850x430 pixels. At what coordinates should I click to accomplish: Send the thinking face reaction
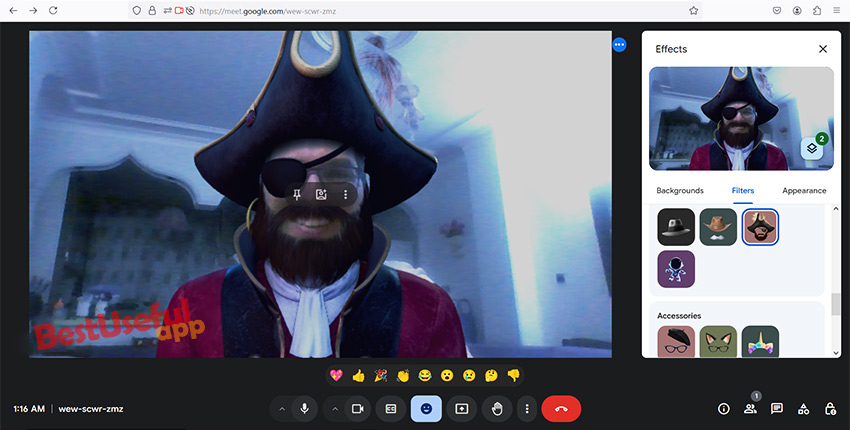tap(491, 375)
